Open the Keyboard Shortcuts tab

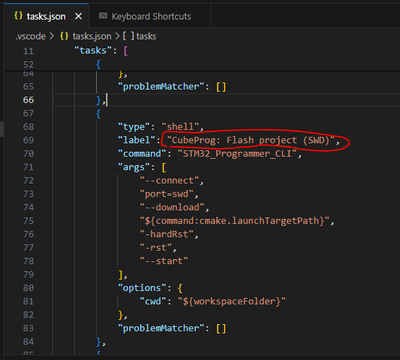tap(150, 16)
